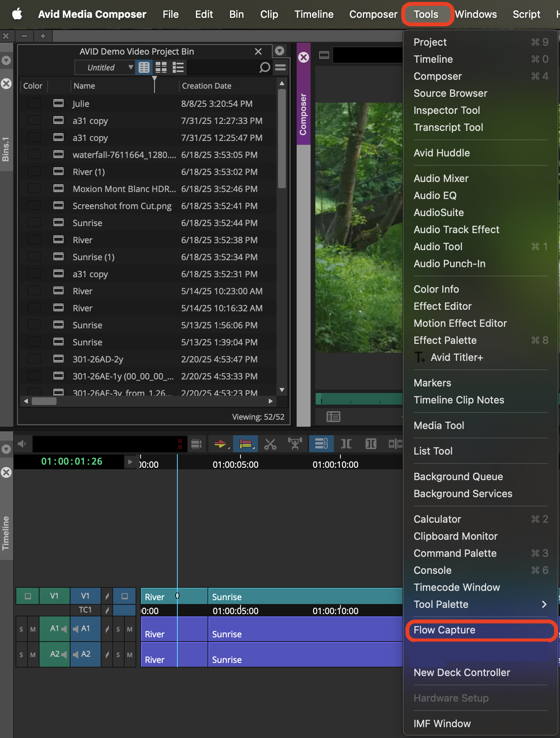Sort by the Creation Date column header

pyautogui.click(x=206, y=86)
